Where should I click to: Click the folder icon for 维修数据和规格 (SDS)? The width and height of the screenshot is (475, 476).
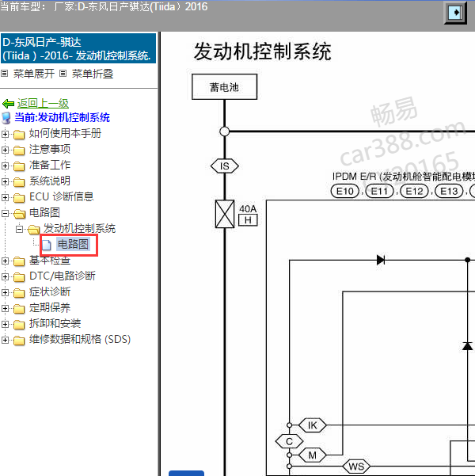(19, 341)
